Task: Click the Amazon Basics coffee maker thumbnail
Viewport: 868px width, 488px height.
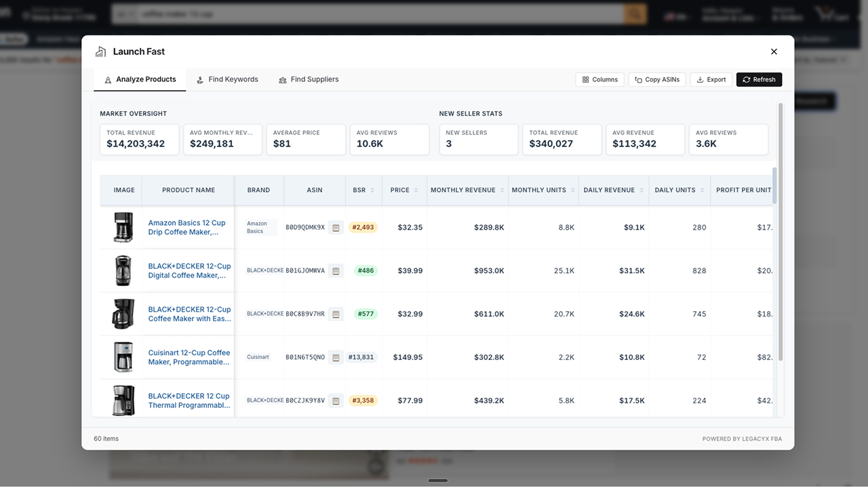Action: click(x=123, y=228)
